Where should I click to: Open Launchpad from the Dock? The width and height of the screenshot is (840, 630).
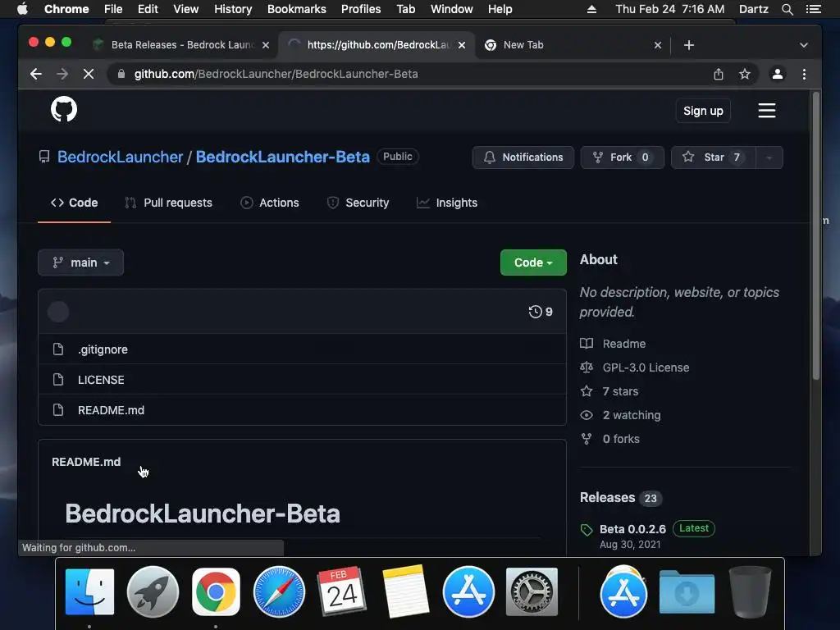pos(153,591)
